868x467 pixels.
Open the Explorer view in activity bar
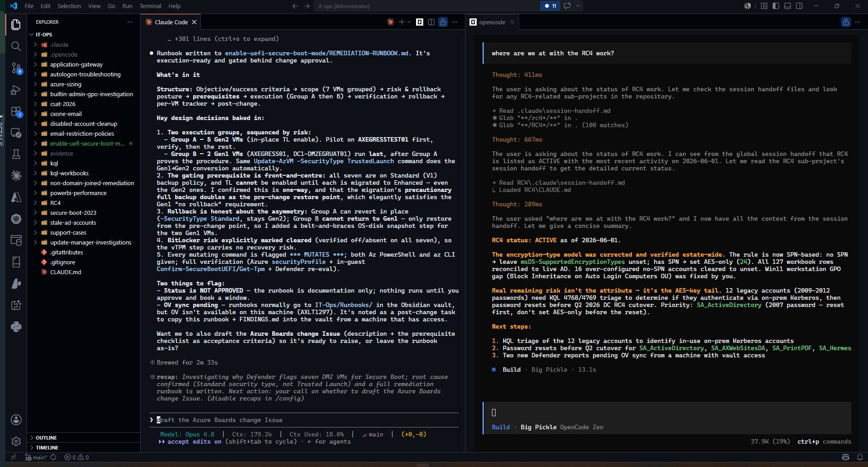pos(16,24)
